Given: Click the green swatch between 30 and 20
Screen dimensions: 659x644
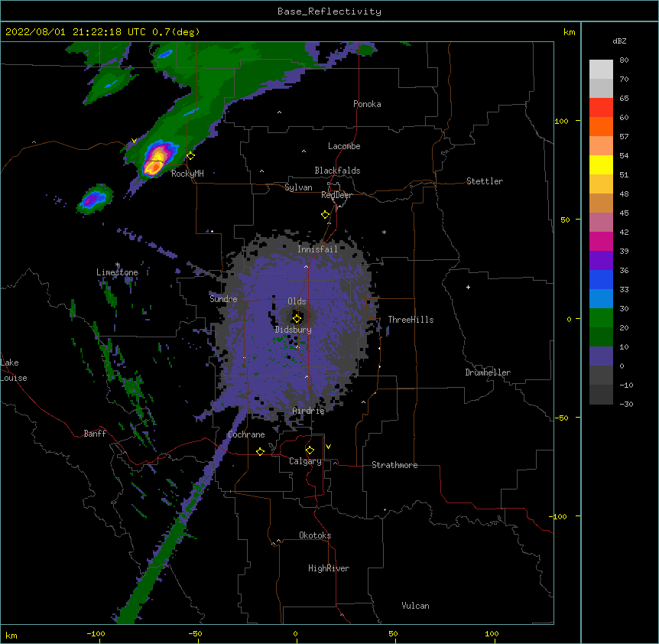Looking at the screenshot, I should (601, 318).
